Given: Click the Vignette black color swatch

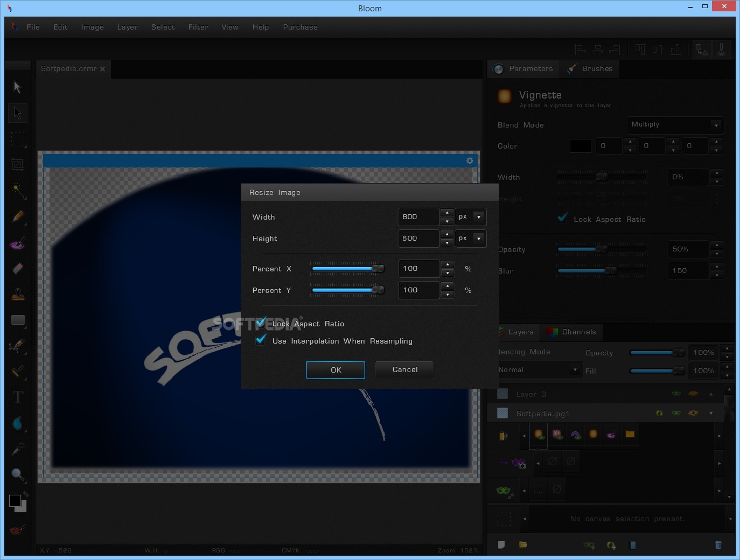Looking at the screenshot, I should tap(581, 146).
